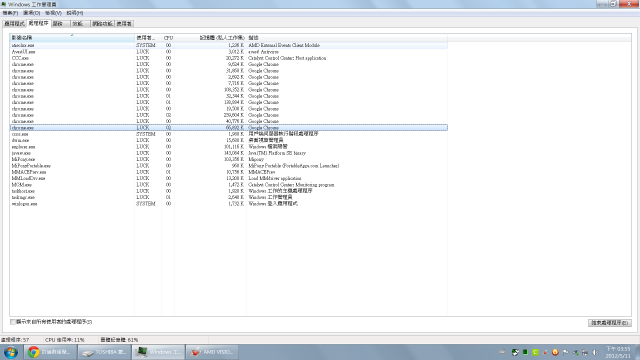Image resolution: width=640 pixels, height=360 pixels.
Task: Select the MMACEPrev.exe process row
Action: pos(229,172)
